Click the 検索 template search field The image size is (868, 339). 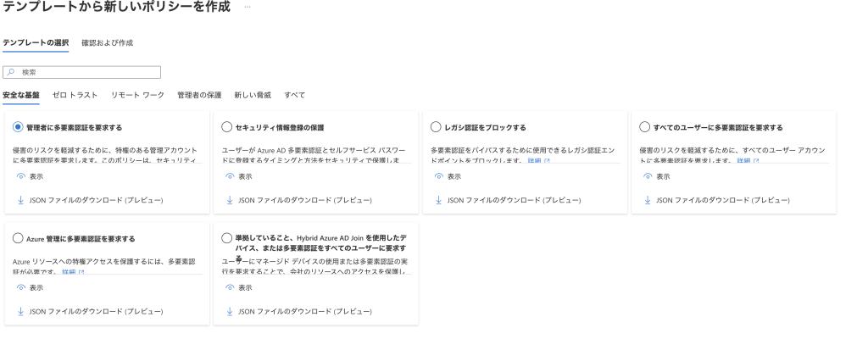[82, 72]
